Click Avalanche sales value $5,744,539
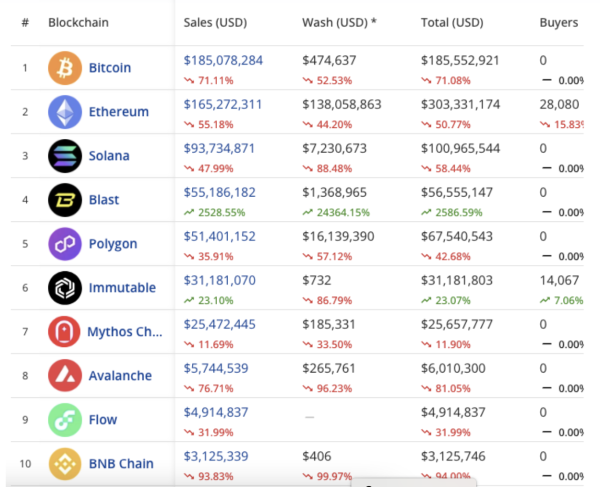This screenshot has height=487, width=600. 216,368
